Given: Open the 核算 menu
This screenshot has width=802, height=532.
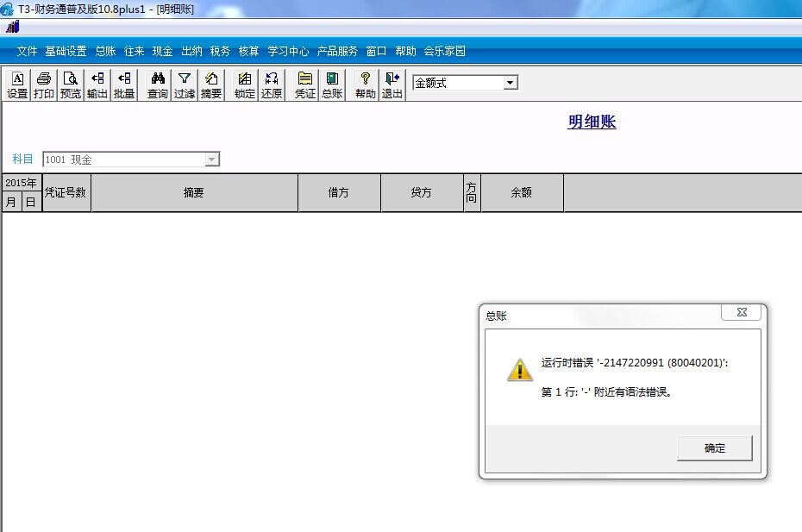Looking at the screenshot, I should click(x=249, y=51).
